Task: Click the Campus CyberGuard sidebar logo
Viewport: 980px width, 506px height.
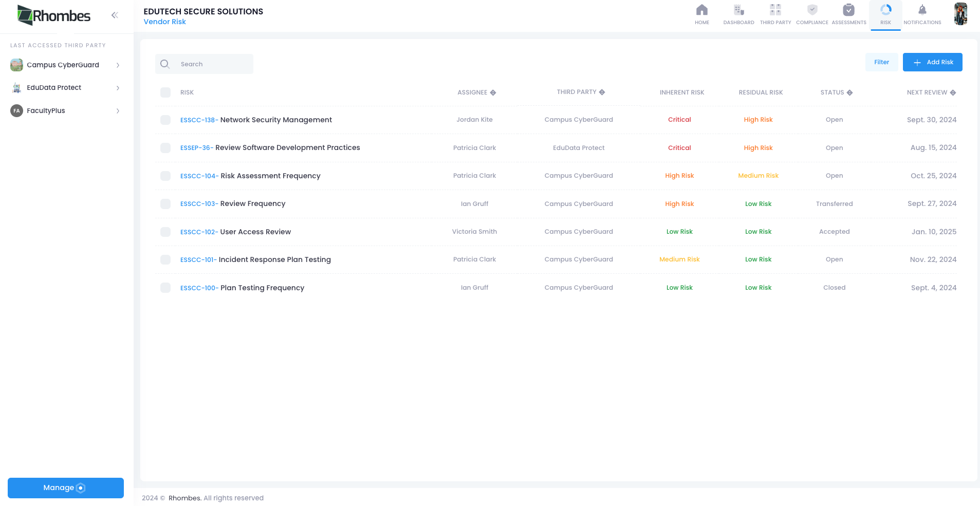Action: [x=16, y=65]
